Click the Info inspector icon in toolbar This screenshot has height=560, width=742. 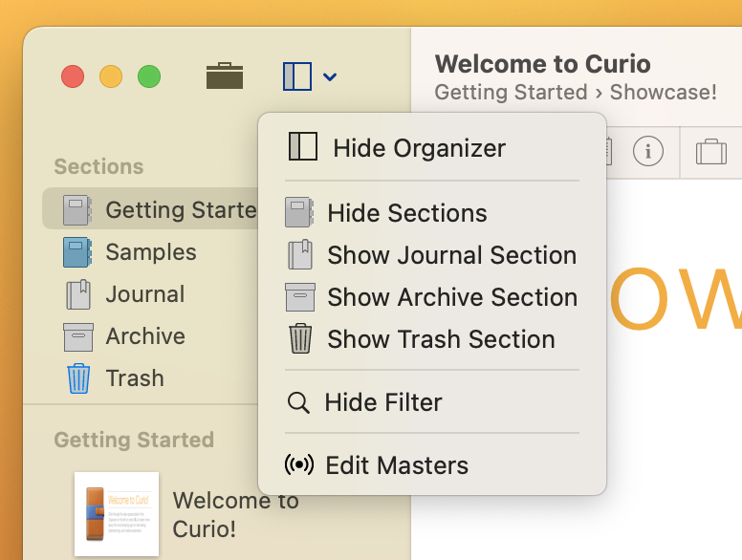click(x=648, y=151)
